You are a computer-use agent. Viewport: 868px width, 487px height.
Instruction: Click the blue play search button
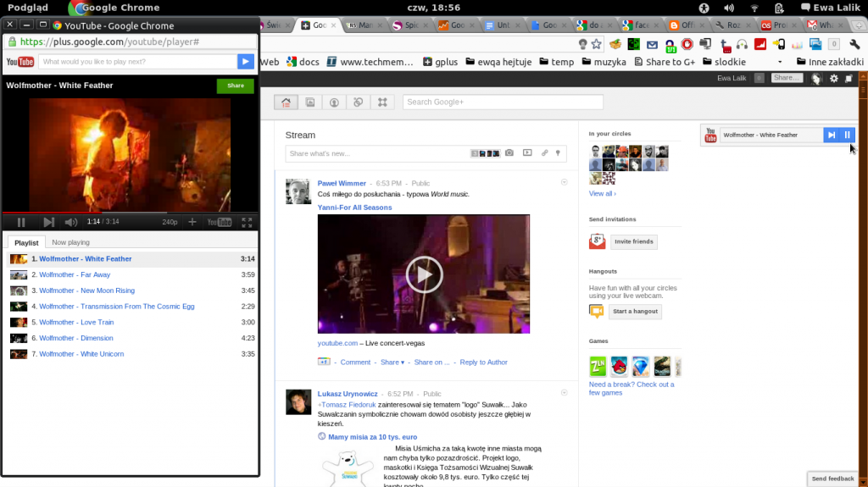point(245,62)
